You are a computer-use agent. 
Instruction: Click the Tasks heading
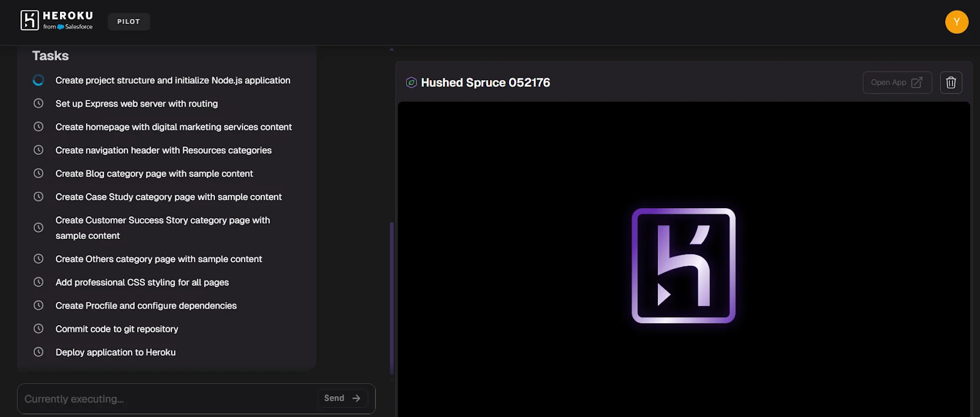click(50, 56)
